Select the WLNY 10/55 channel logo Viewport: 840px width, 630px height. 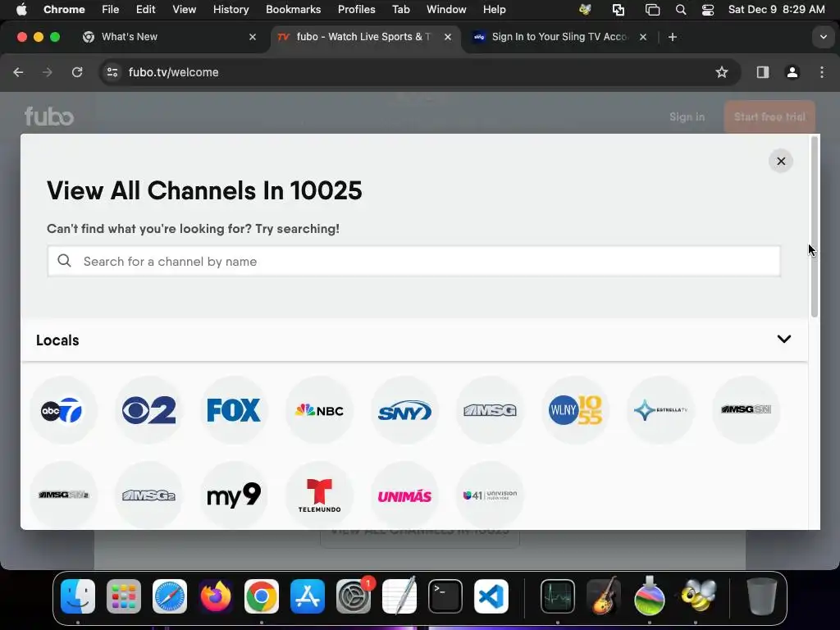(x=575, y=410)
